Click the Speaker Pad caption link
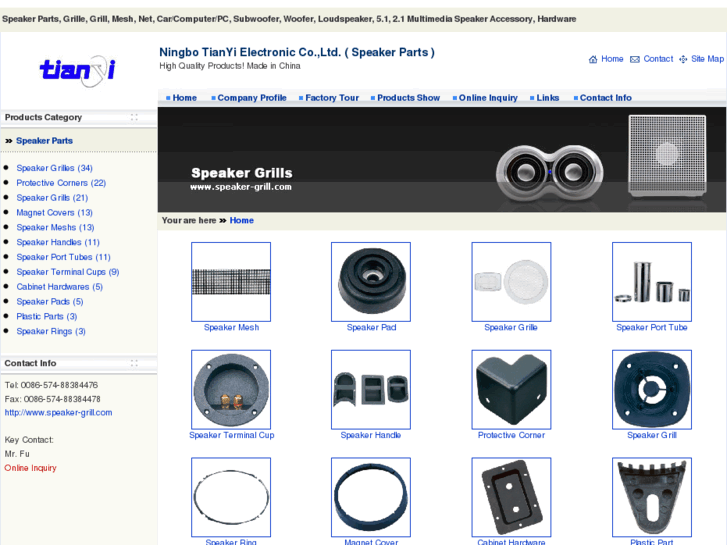The width and height of the screenshot is (727, 545). click(371, 327)
